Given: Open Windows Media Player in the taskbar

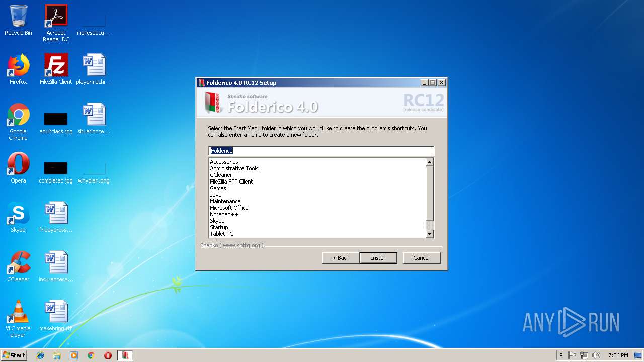Looking at the screenshot, I should click(x=74, y=355).
